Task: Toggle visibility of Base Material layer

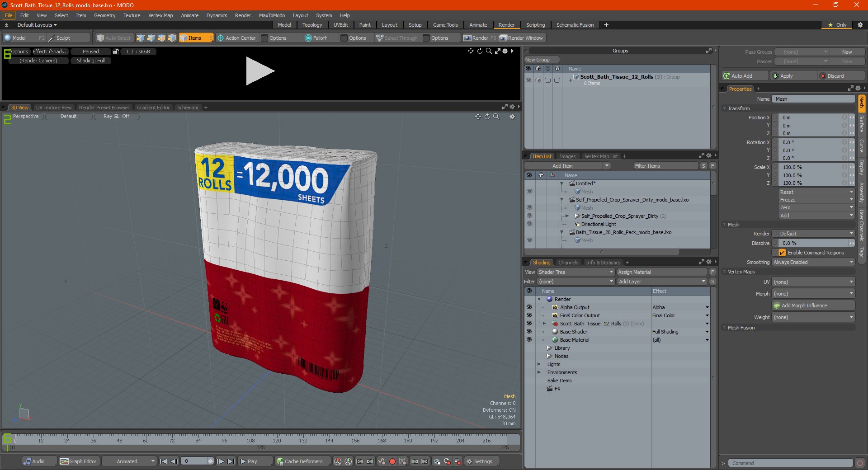Action: pos(529,340)
